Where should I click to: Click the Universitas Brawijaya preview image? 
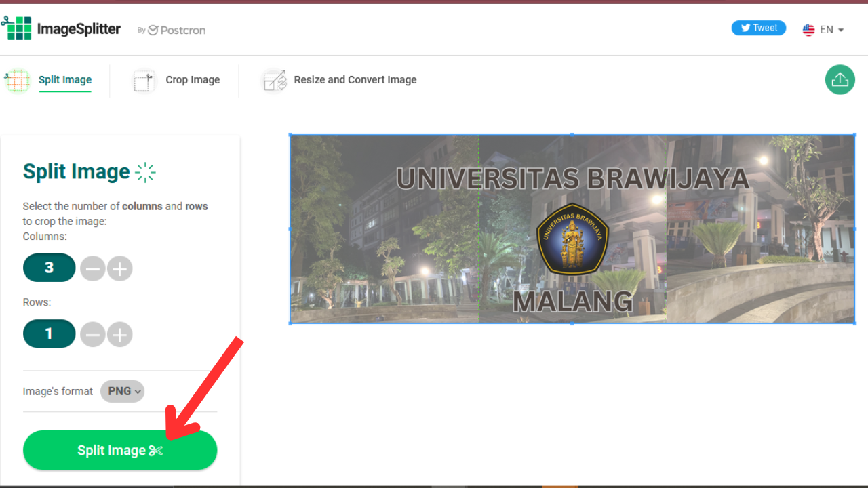coord(572,229)
